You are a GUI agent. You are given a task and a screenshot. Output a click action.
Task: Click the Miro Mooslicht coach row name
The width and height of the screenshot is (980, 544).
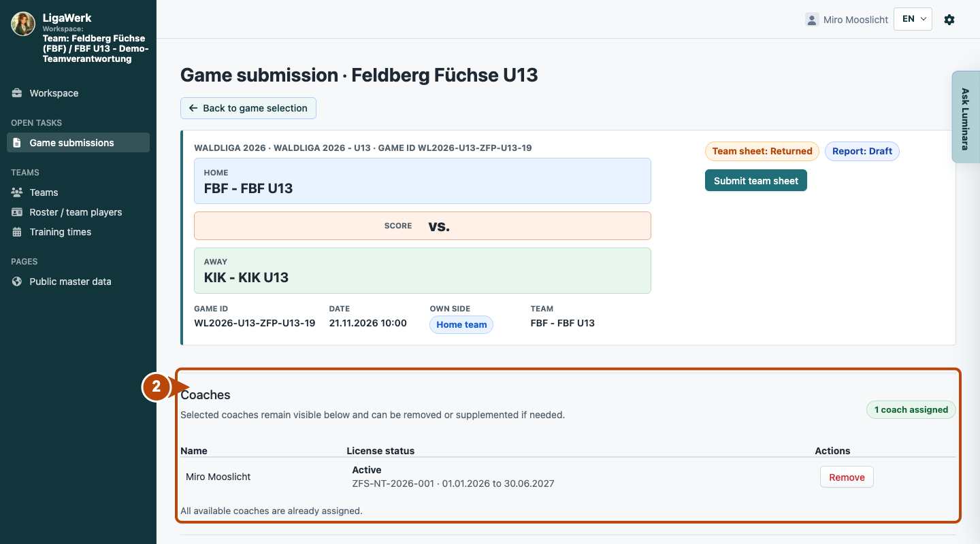[218, 477]
